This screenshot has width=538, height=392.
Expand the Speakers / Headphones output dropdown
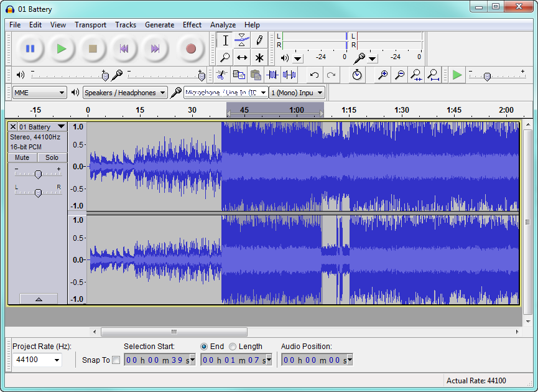[126, 93]
